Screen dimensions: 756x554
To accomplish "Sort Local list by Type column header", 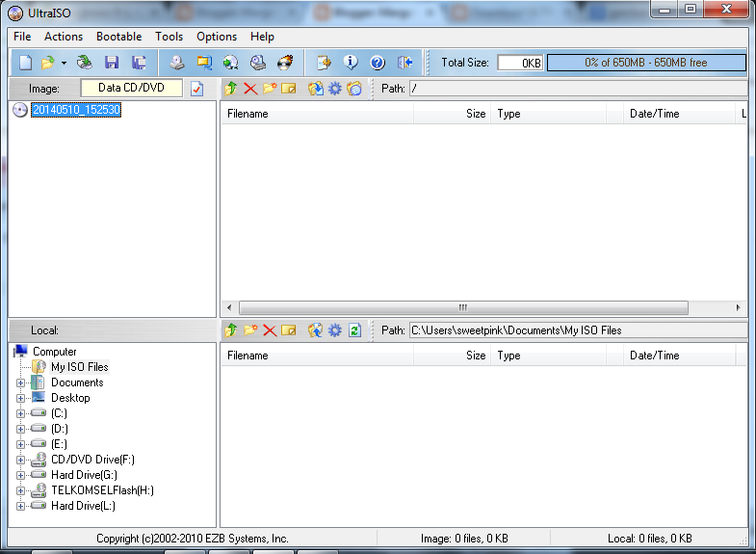I will click(549, 356).
